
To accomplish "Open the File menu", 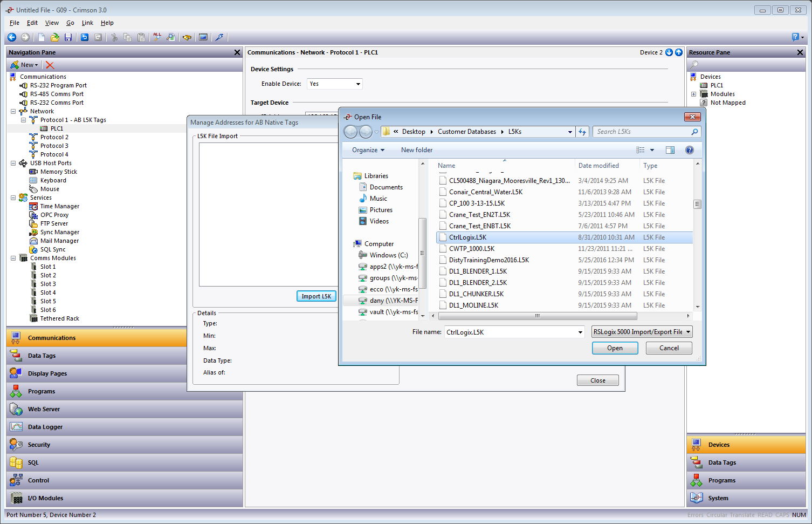I will (x=15, y=23).
